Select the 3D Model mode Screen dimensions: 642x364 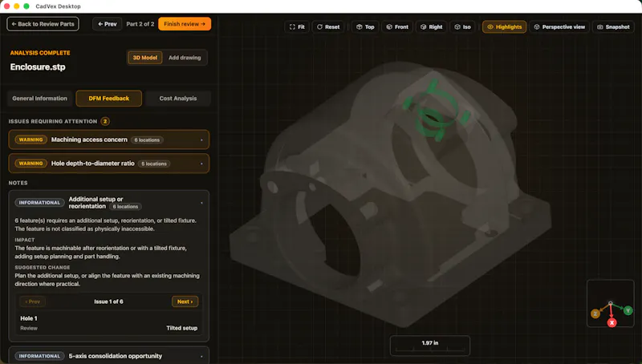pyautogui.click(x=145, y=58)
